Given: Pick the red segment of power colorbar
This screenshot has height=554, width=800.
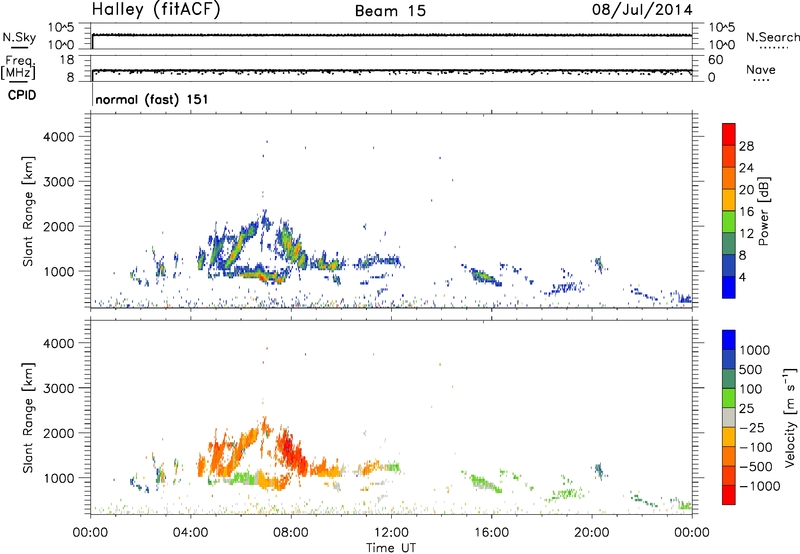Looking at the screenshot, I should [729, 134].
